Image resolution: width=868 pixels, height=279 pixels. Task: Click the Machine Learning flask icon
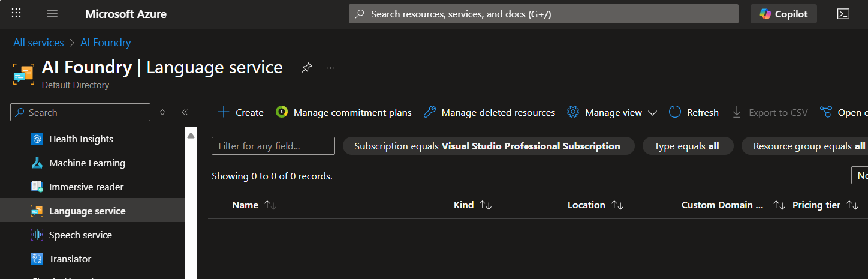tap(37, 163)
